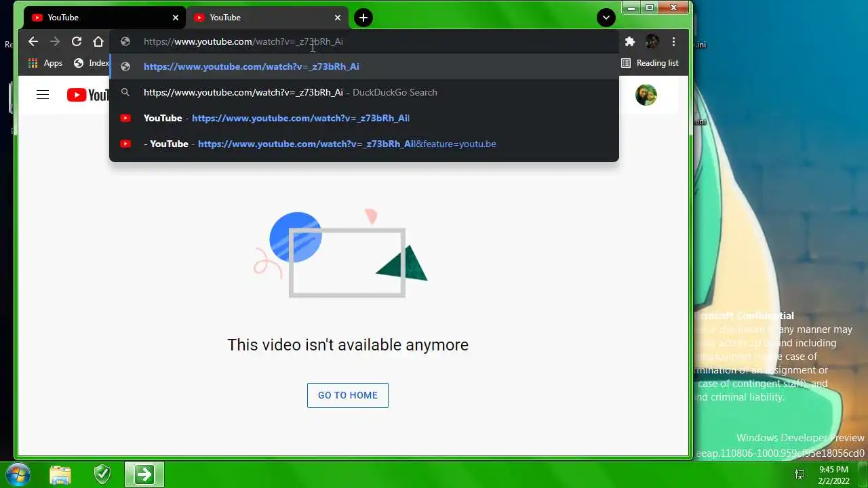Select the first URL suggestion with globe icon
Screen dimensions: 868x488
pos(364,66)
